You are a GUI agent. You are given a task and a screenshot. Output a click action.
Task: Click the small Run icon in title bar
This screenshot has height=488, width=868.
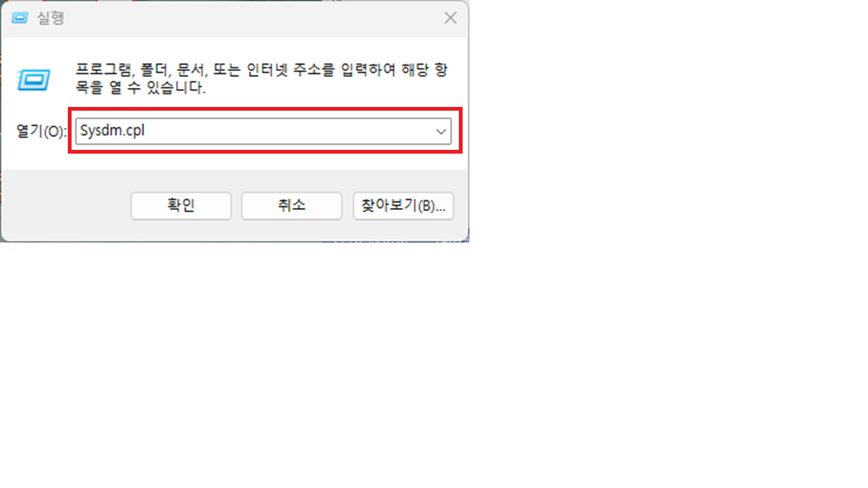click(x=20, y=18)
